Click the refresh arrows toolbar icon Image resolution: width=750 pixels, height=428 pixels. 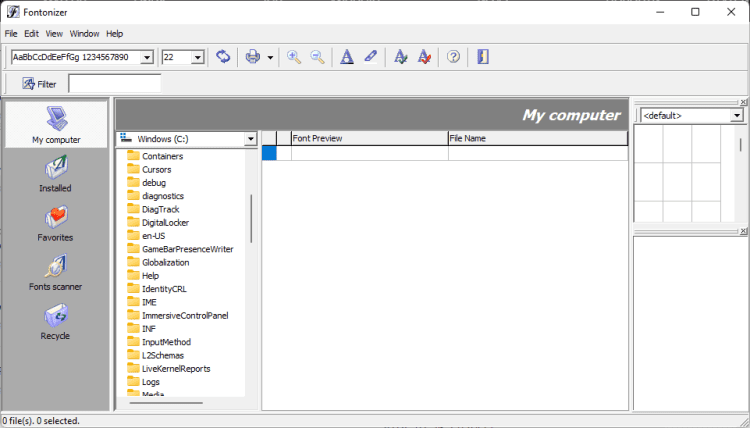[x=223, y=57]
